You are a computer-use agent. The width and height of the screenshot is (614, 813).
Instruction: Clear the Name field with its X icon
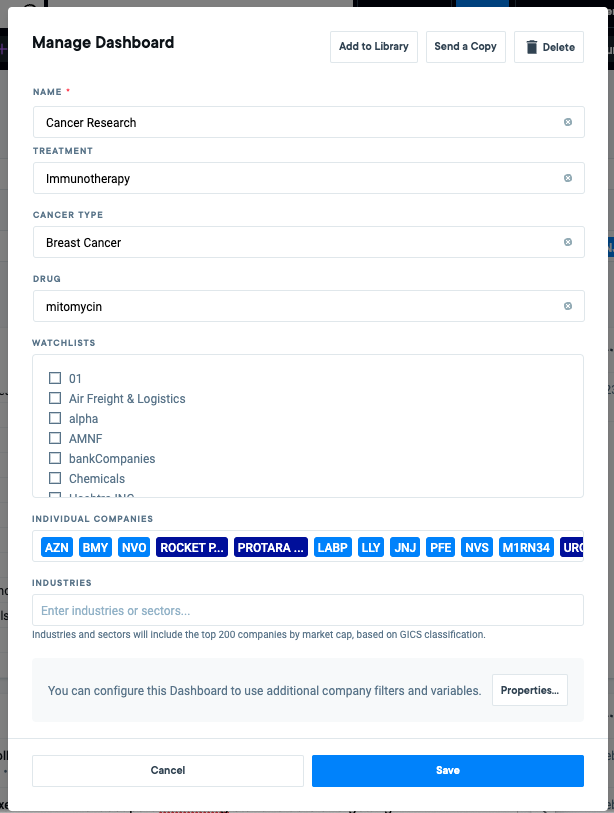(568, 122)
